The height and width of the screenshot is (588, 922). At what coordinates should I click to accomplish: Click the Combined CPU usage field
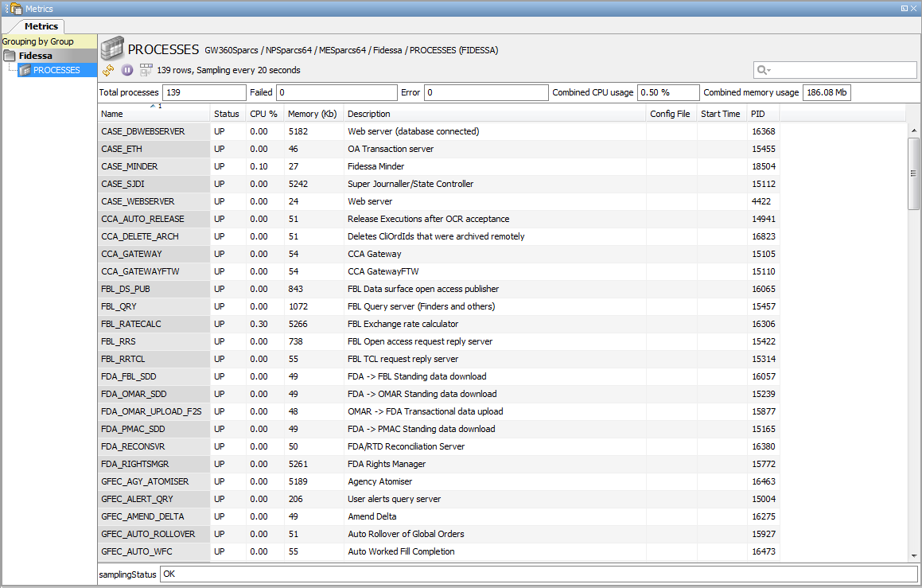pyautogui.click(x=668, y=92)
